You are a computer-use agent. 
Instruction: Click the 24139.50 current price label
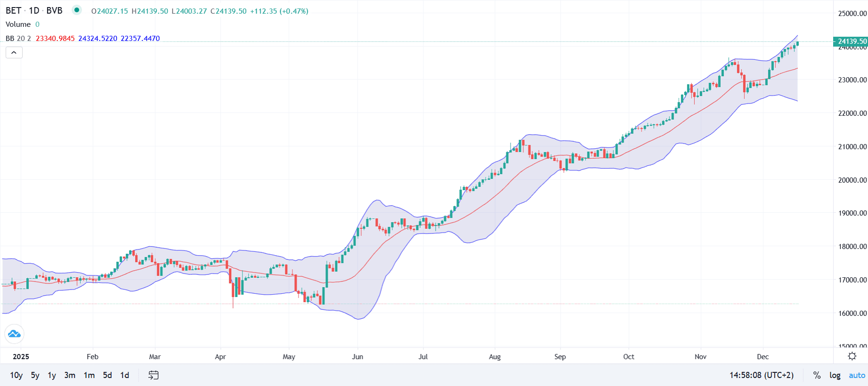pos(852,41)
